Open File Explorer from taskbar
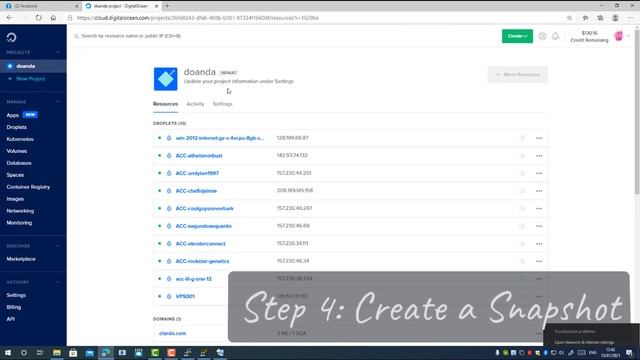The height and width of the screenshot is (360, 640). (x=57, y=353)
